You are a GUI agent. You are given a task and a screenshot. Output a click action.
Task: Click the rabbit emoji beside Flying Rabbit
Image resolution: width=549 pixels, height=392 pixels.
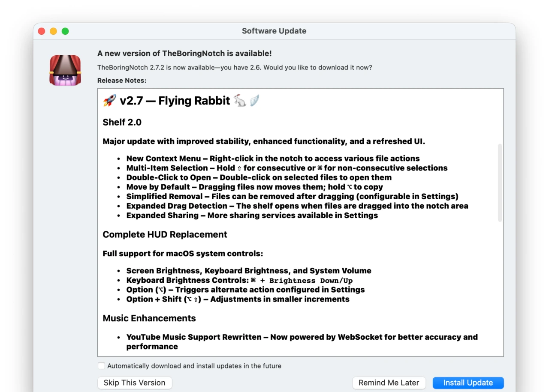[x=240, y=101]
